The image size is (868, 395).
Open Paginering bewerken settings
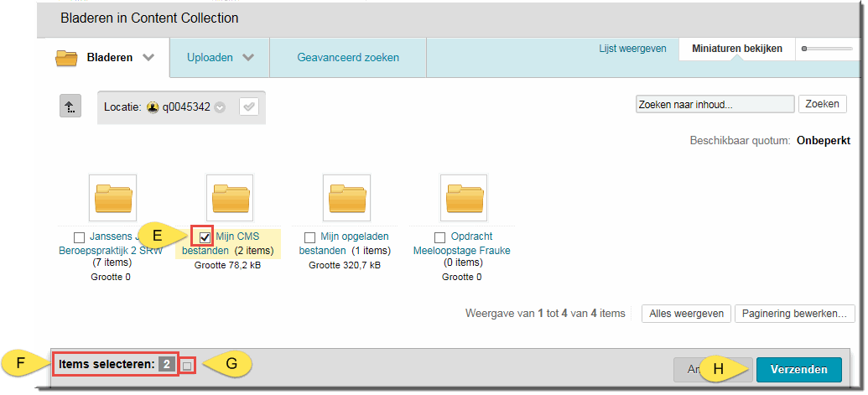(x=794, y=314)
